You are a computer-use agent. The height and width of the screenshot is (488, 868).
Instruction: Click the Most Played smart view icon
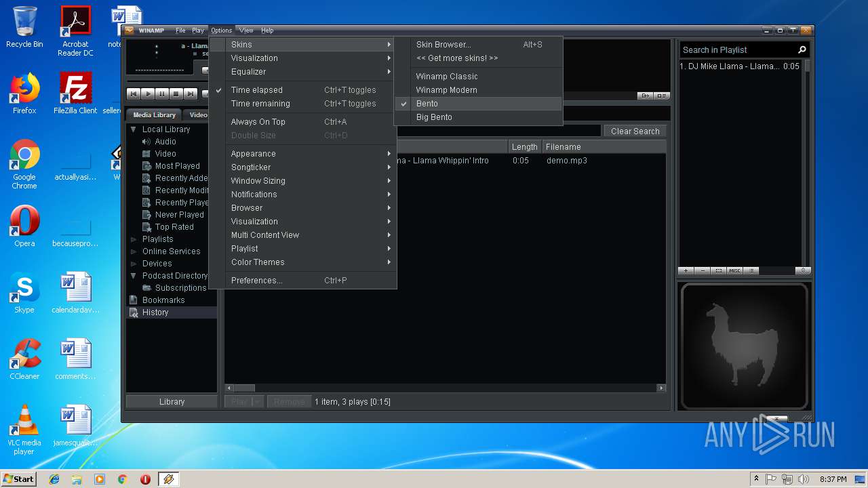coord(146,166)
